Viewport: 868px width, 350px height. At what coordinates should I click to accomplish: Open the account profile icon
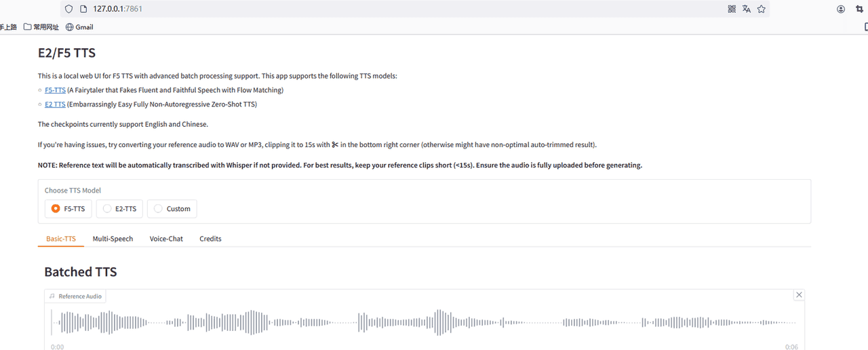tap(841, 9)
